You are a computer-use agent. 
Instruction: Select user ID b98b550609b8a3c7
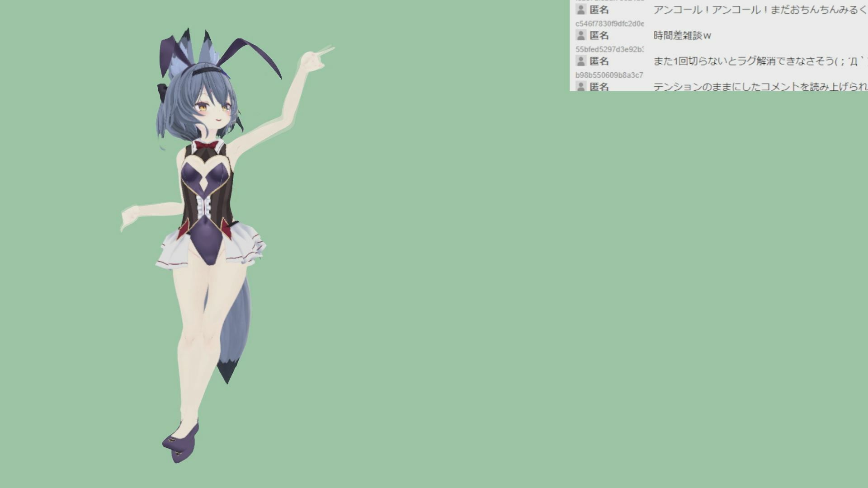click(609, 75)
